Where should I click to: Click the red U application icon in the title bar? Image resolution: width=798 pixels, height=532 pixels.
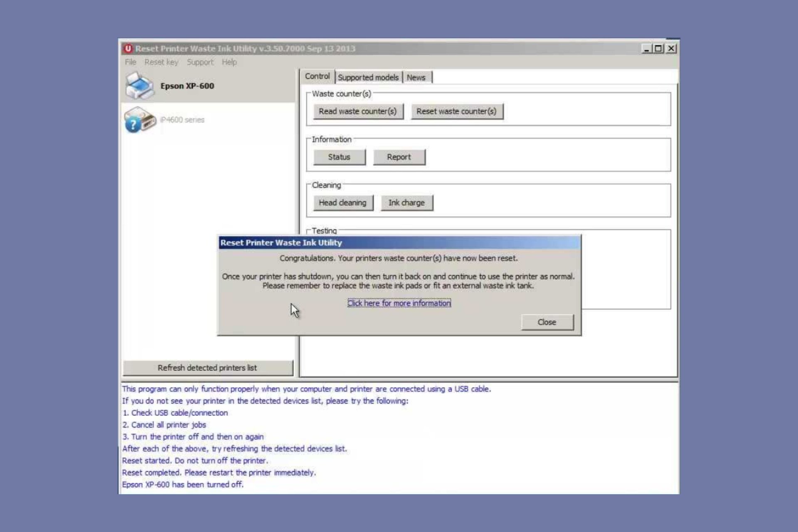coord(128,49)
